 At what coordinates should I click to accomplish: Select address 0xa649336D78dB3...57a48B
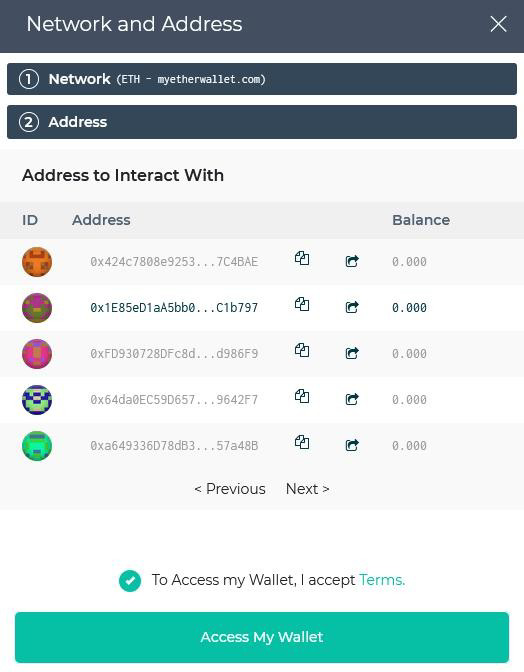[x=262, y=446]
